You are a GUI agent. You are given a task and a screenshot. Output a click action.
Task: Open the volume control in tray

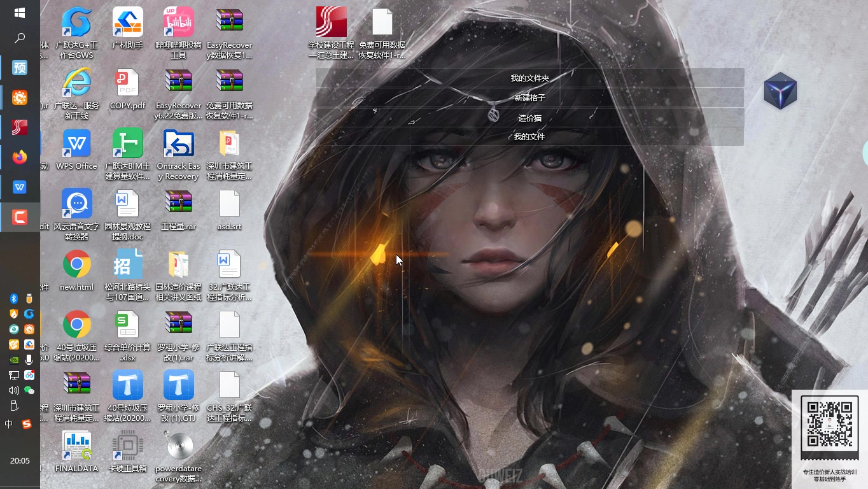point(14,390)
